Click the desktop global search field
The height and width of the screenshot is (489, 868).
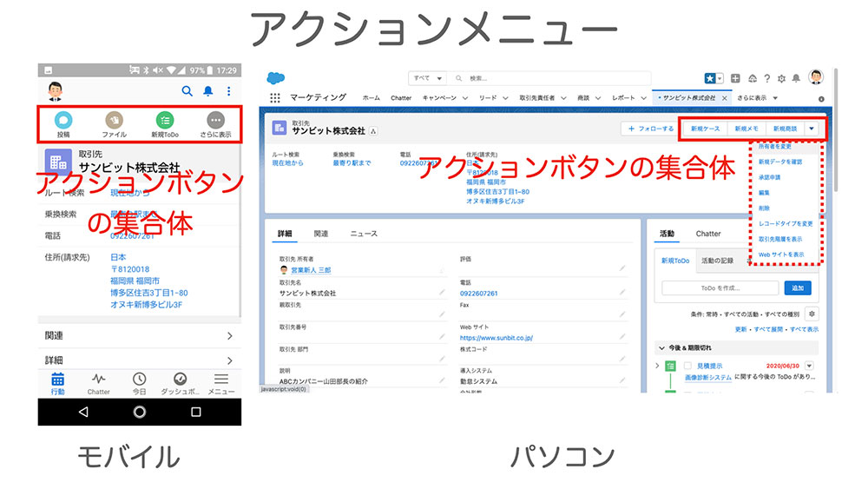point(550,78)
